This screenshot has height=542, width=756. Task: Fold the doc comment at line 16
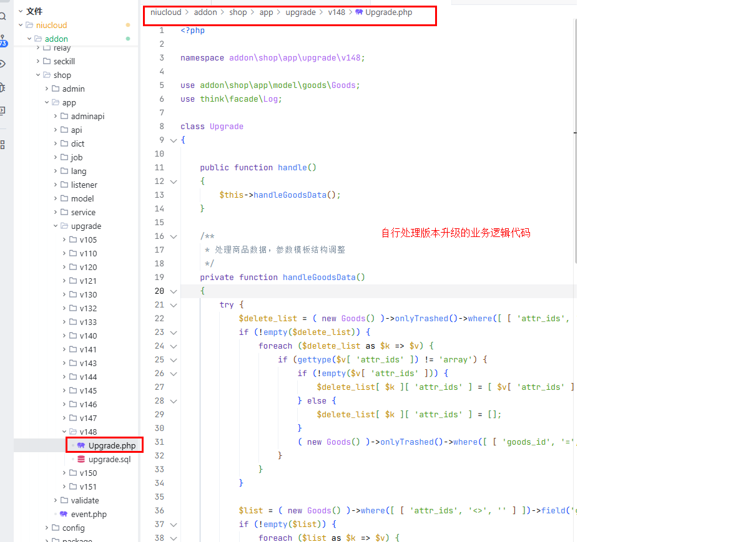pos(173,236)
